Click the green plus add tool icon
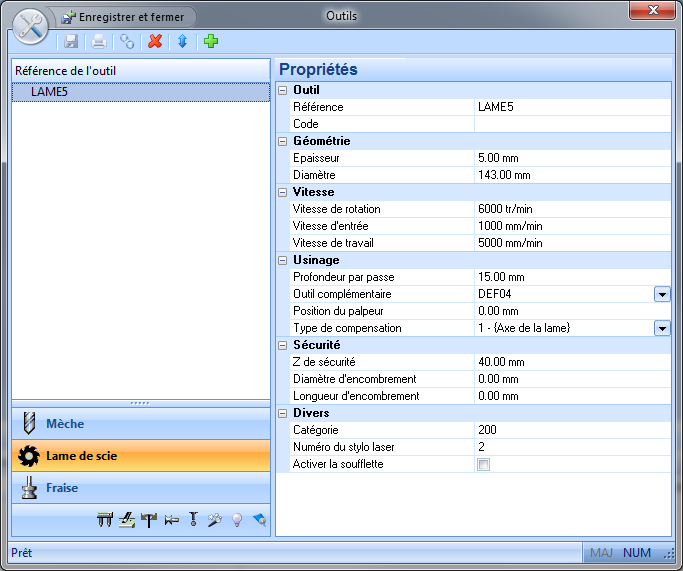 pyautogui.click(x=210, y=41)
